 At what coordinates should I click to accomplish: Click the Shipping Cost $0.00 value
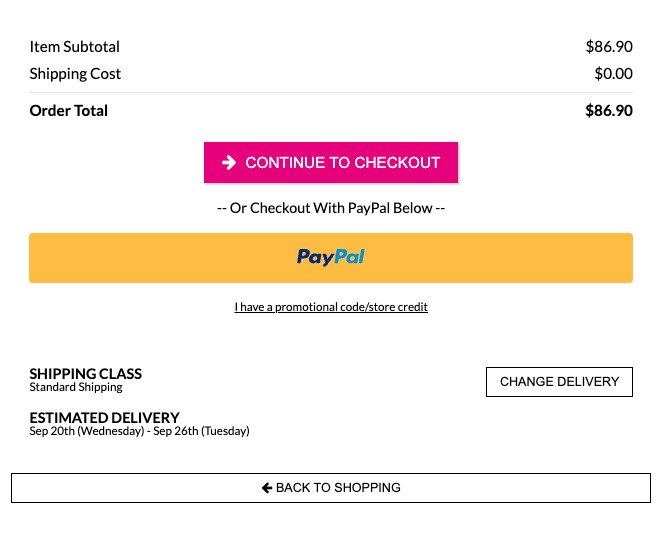click(x=613, y=73)
